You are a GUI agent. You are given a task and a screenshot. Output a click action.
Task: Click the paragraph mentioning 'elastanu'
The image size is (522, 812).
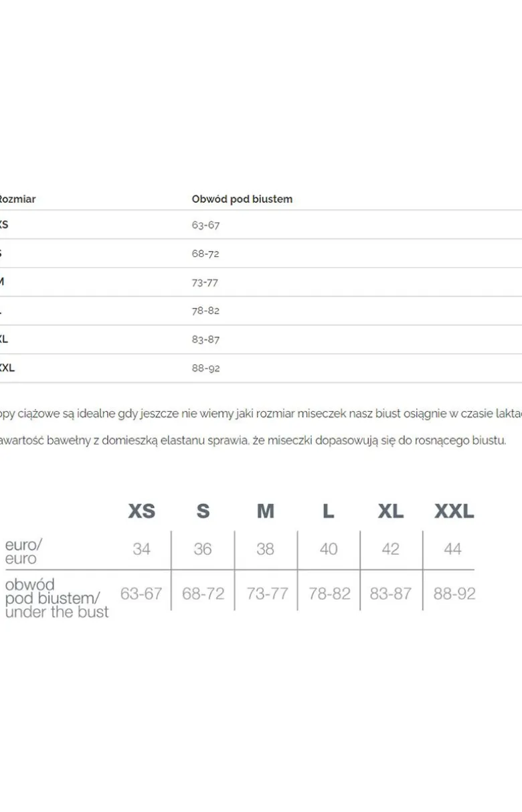[253, 441]
